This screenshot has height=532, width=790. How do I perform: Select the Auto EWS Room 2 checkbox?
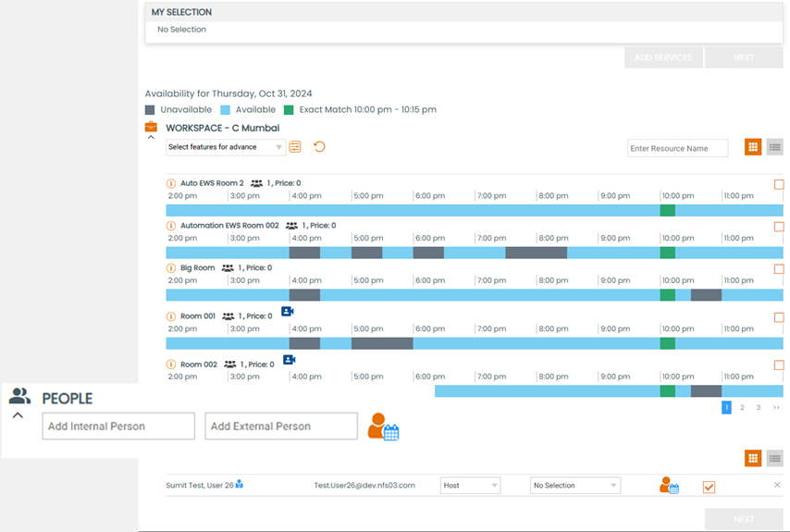point(779,184)
